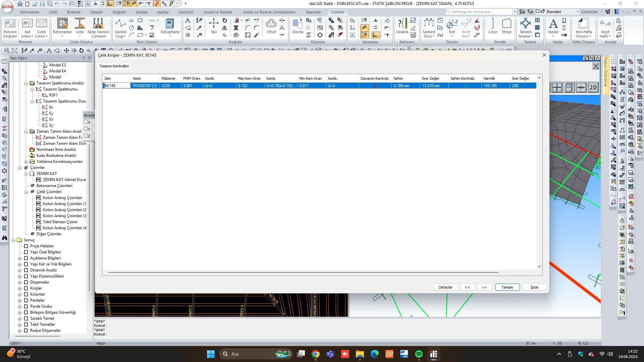
Task: Toggle the X coordinate checkbox
Action: pyautogui.click(x=86, y=122)
